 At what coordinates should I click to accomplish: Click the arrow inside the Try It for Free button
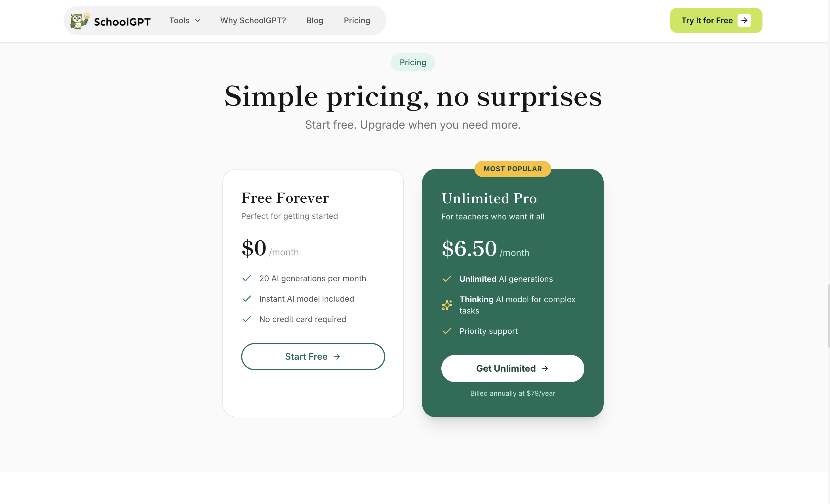[x=745, y=20]
